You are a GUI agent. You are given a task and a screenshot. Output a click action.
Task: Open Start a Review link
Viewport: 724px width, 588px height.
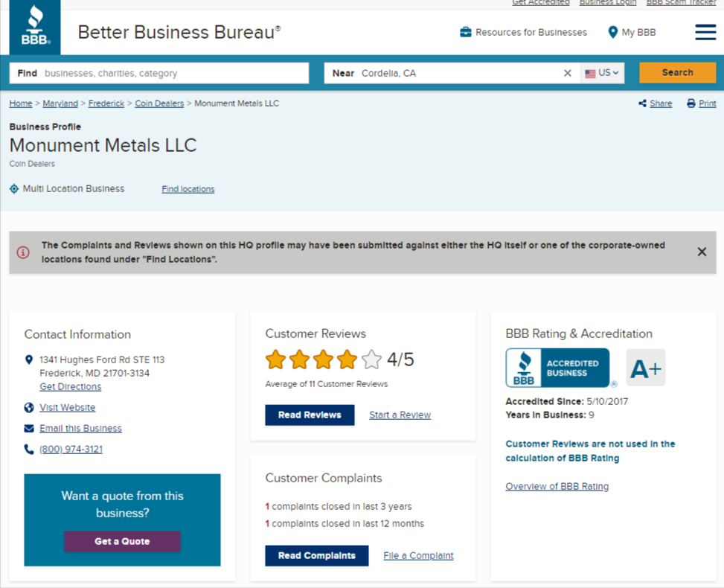tap(400, 415)
